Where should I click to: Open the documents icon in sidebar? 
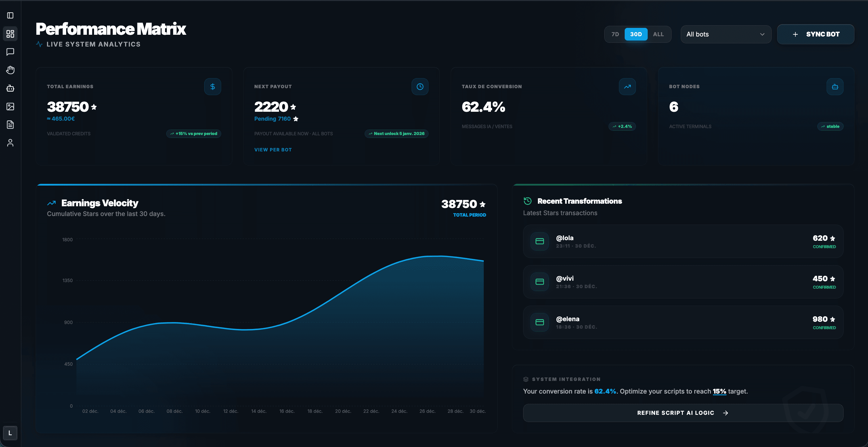pos(10,125)
